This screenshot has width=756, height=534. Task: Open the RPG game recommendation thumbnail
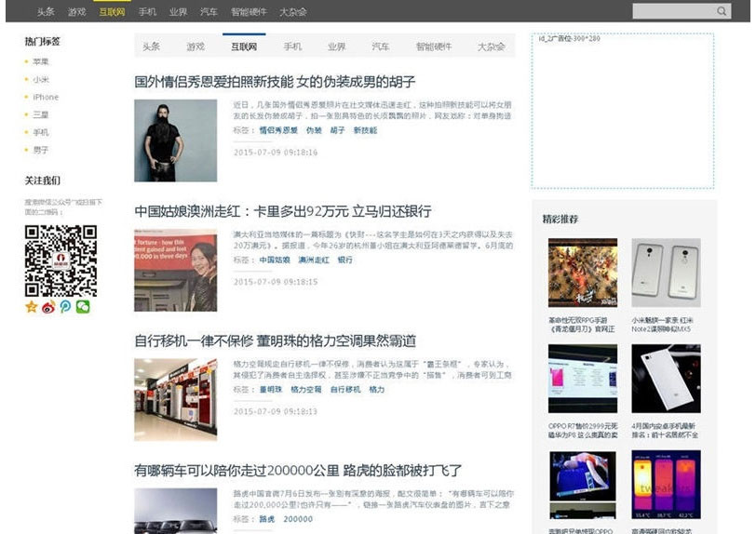click(582, 274)
